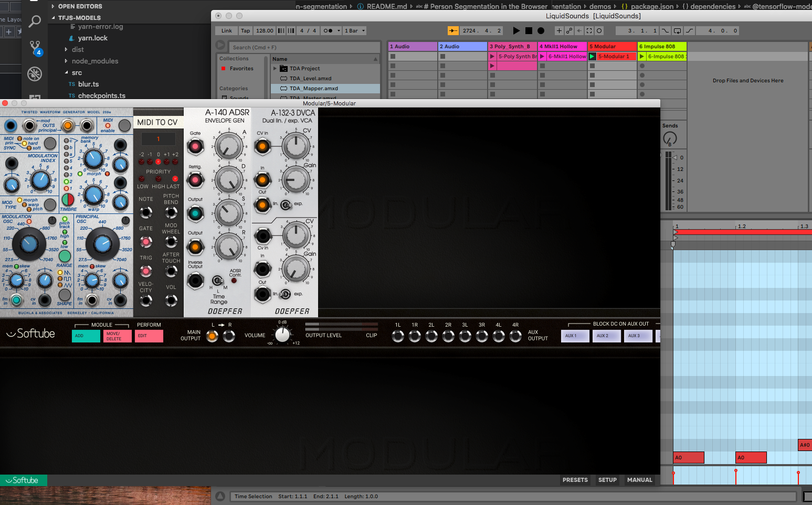
Task: Click the green ADD module button
Action: point(86,336)
